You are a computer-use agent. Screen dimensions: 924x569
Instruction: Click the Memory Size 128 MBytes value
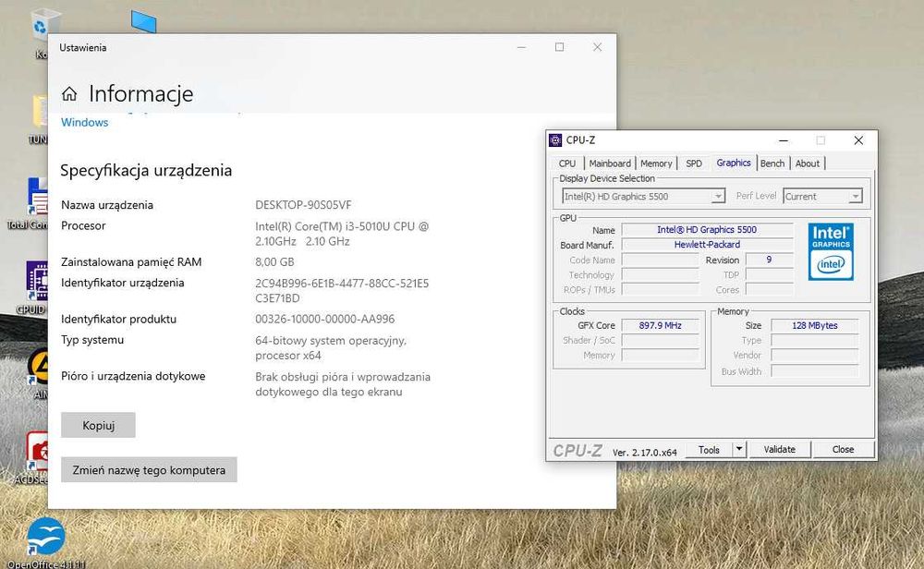814,325
